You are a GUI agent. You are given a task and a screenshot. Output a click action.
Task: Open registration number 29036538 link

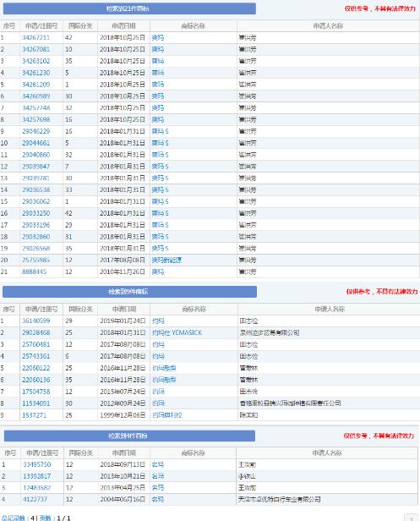(x=35, y=189)
